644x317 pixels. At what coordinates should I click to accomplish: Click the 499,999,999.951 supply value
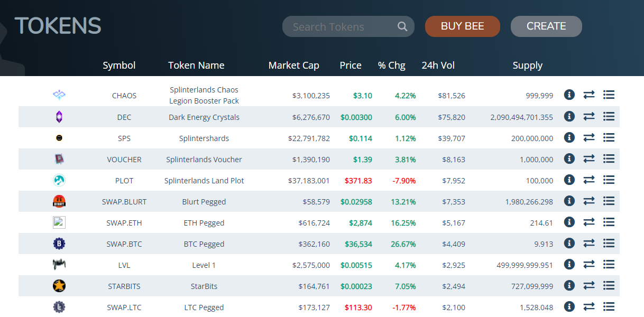pyautogui.click(x=526, y=265)
